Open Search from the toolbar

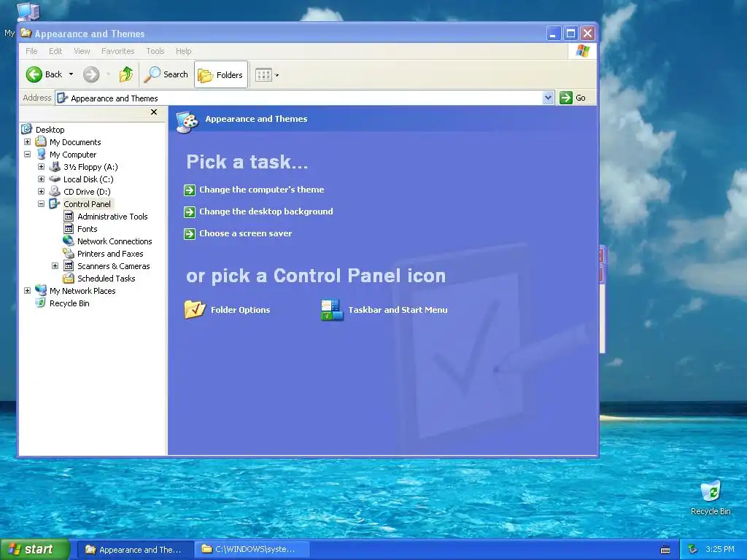click(x=166, y=74)
